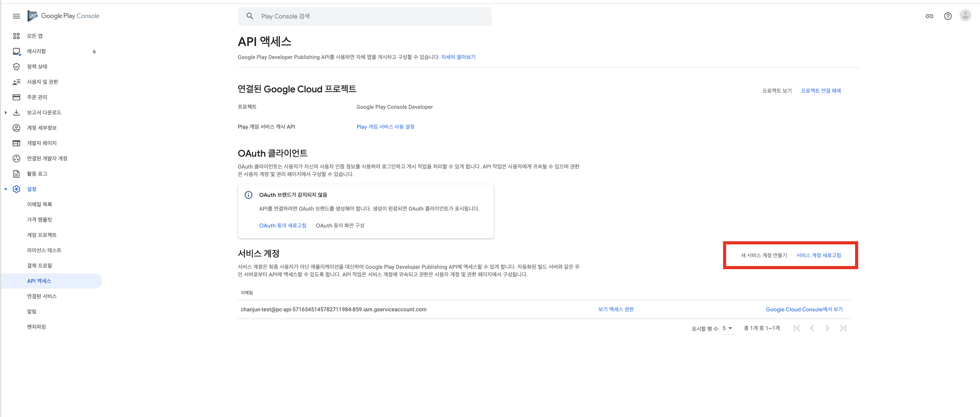
Task: Click 프로젝트 연결 해제 link
Action: point(821,91)
